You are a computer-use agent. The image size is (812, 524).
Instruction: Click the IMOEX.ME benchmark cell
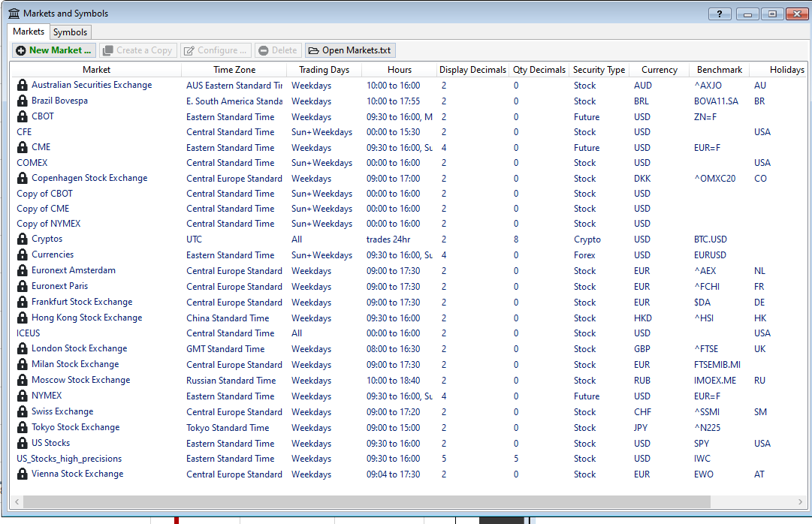pos(715,380)
